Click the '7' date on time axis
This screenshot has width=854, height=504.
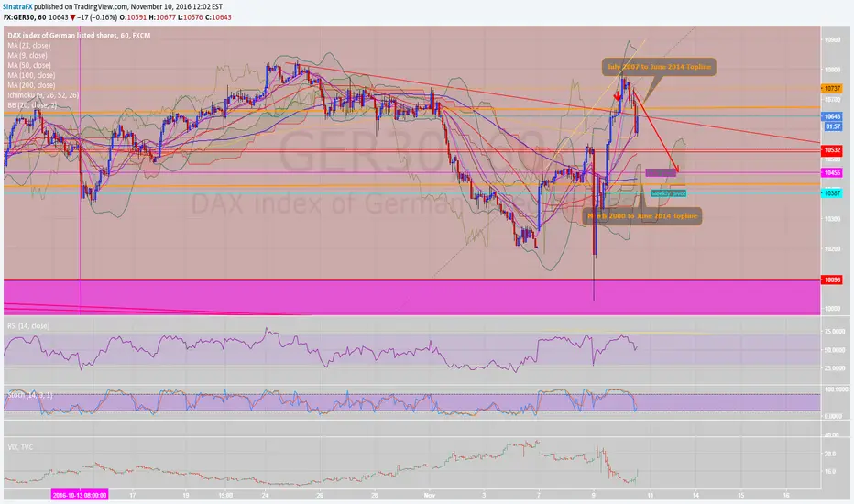coord(538,495)
